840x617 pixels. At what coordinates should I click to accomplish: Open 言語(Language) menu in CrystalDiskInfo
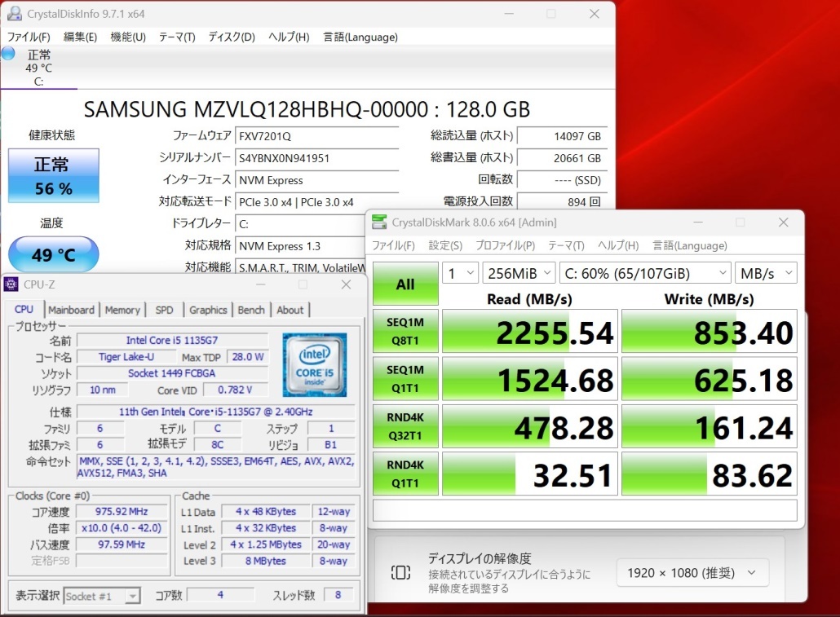[360, 37]
